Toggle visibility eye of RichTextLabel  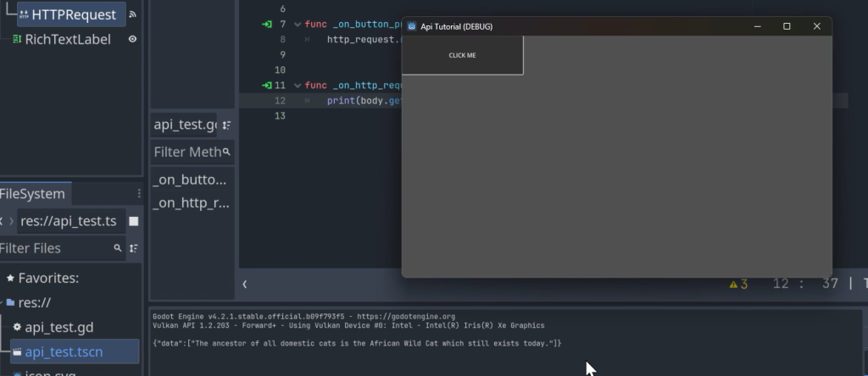pos(132,39)
